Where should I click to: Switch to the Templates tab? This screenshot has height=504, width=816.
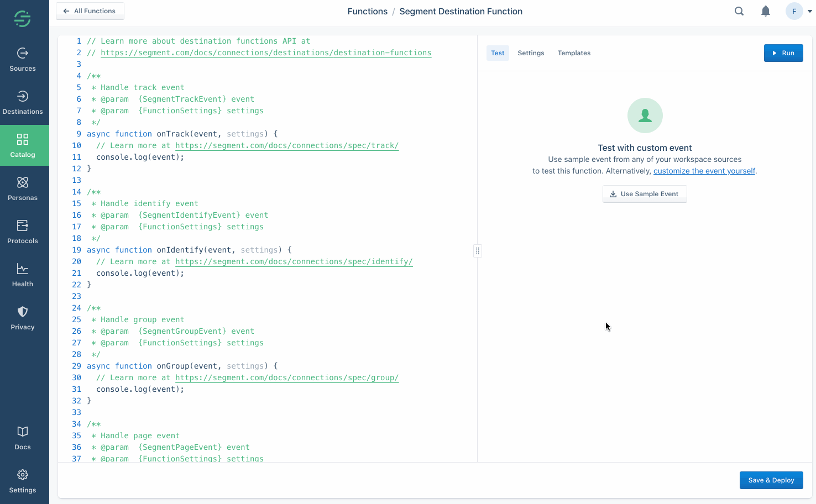[574, 53]
